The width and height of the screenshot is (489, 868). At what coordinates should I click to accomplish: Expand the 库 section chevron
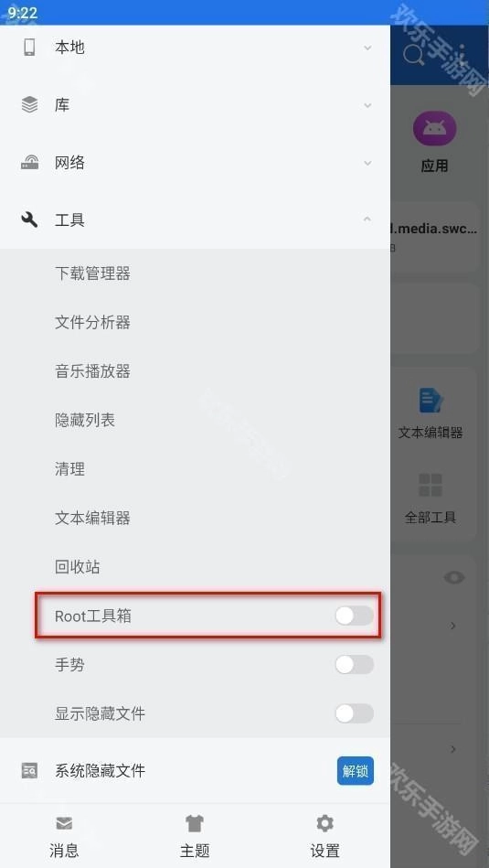coord(367,105)
